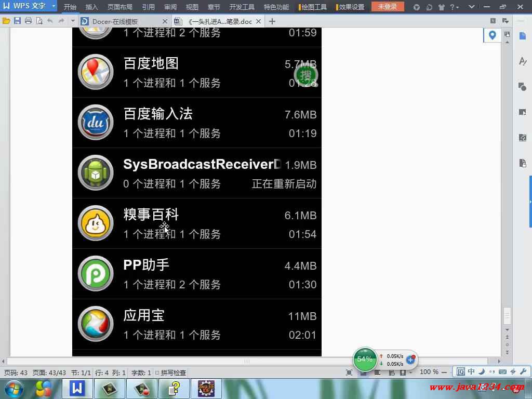Image resolution: width=532 pixels, height=399 pixels.
Task: Open the 插入 ribbon tab
Action: 91,7
